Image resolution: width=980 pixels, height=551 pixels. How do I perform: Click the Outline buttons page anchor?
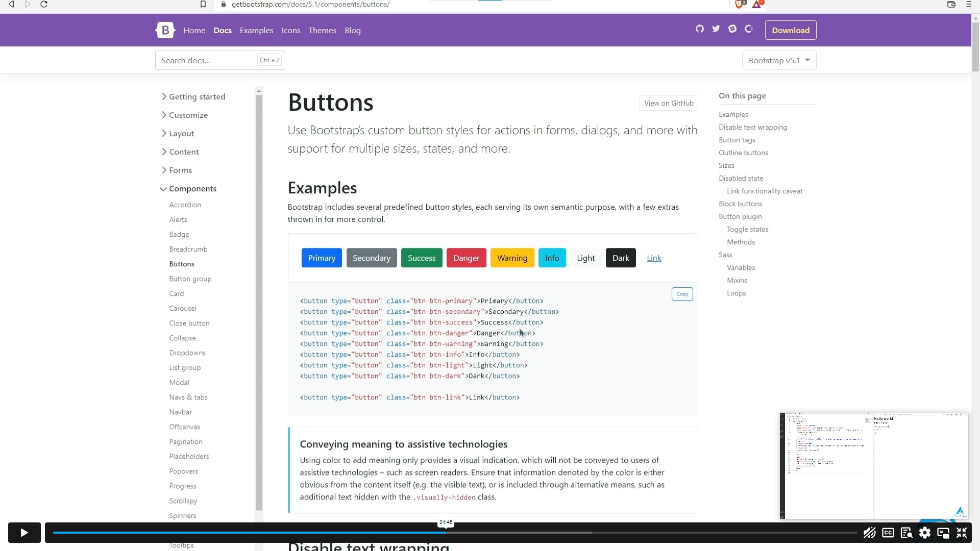click(x=744, y=153)
